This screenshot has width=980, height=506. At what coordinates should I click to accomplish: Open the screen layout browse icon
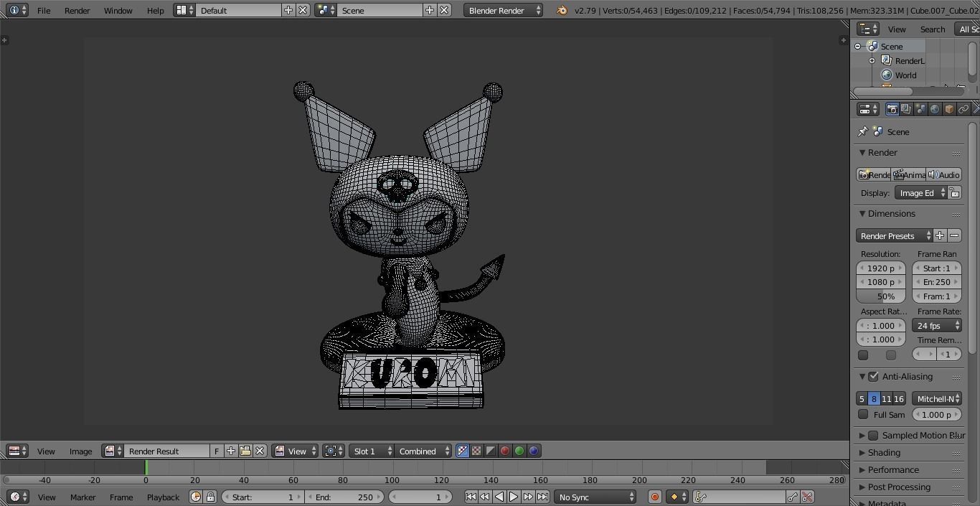click(x=184, y=10)
